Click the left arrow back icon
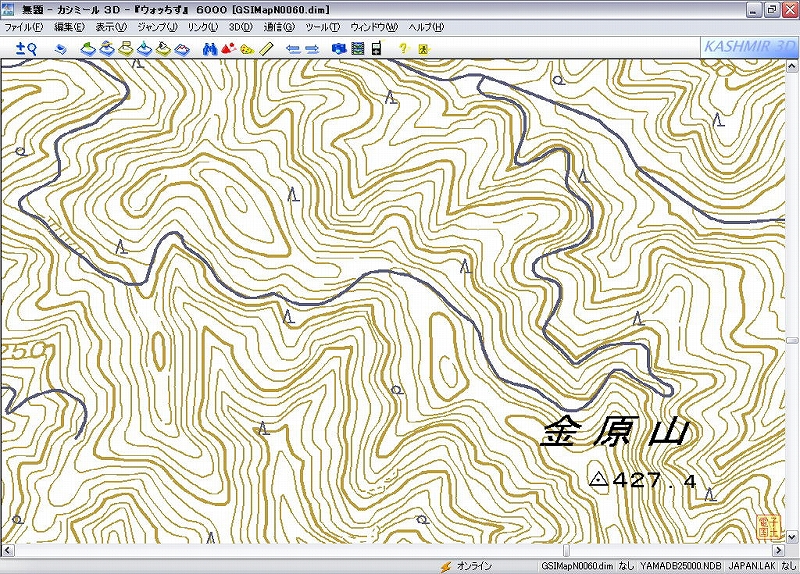800x574 pixels. (x=293, y=49)
